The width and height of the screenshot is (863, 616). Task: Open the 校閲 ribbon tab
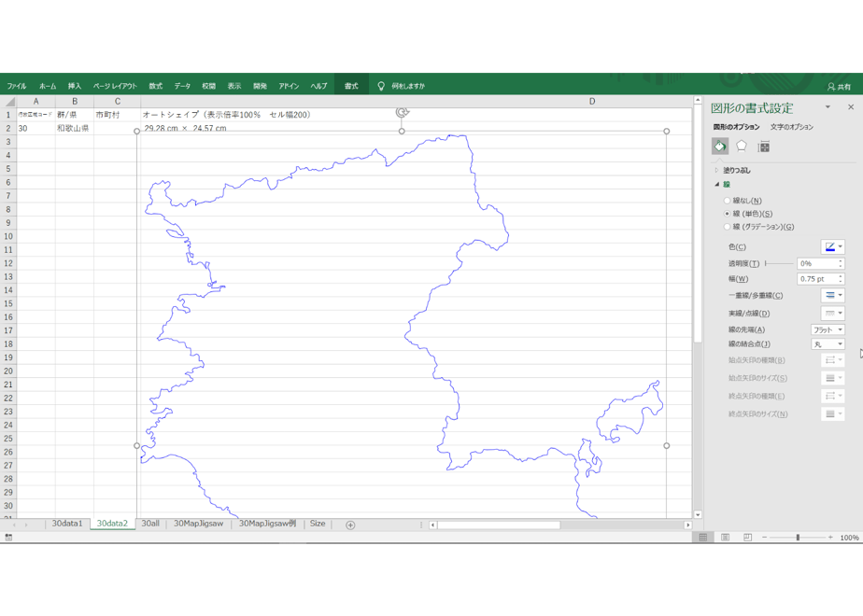[x=208, y=87]
